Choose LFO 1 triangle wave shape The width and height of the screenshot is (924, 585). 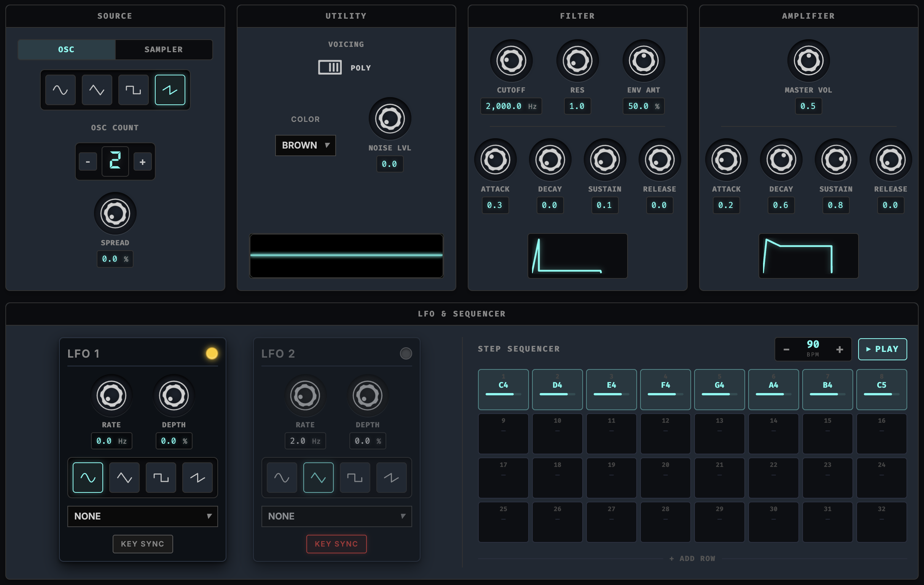(124, 478)
